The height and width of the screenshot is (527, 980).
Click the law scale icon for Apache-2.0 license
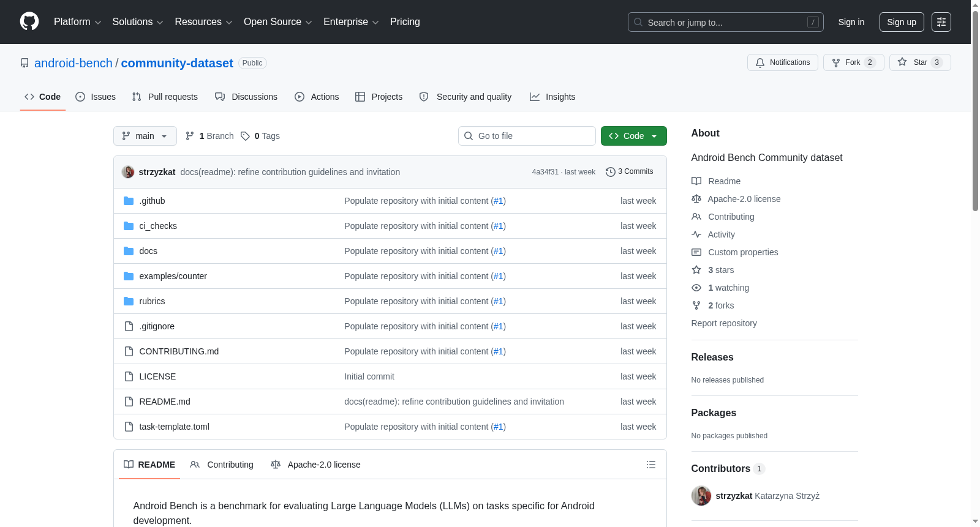click(696, 199)
